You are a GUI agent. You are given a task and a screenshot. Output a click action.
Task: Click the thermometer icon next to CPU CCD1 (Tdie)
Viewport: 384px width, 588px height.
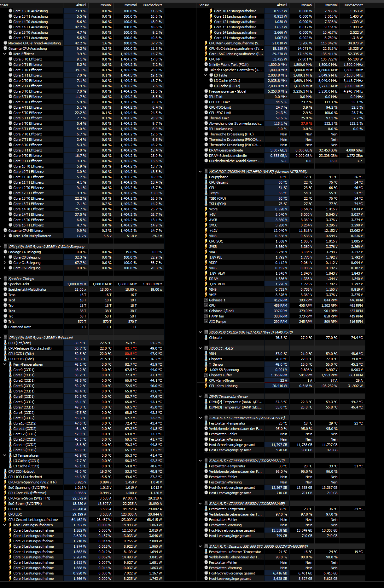pyautogui.click(x=5, y=354)
